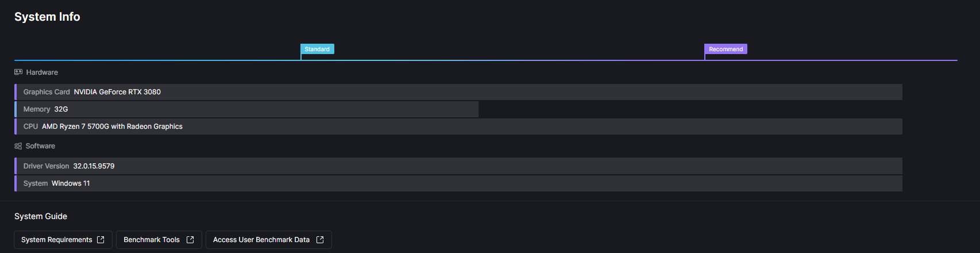This screenshot has width=980, height=253.
Task: Open the Benchmark Tools link text
Action: (152, 240)
